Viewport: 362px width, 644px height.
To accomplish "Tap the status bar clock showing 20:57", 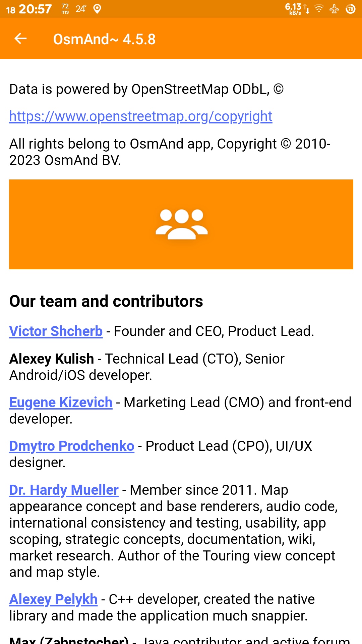I will click(35, 9).
